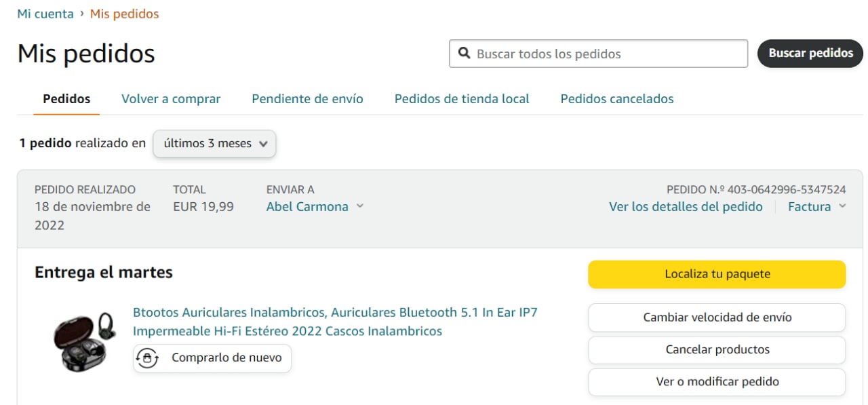Click Cancelar productos button

tap(717, 350)
